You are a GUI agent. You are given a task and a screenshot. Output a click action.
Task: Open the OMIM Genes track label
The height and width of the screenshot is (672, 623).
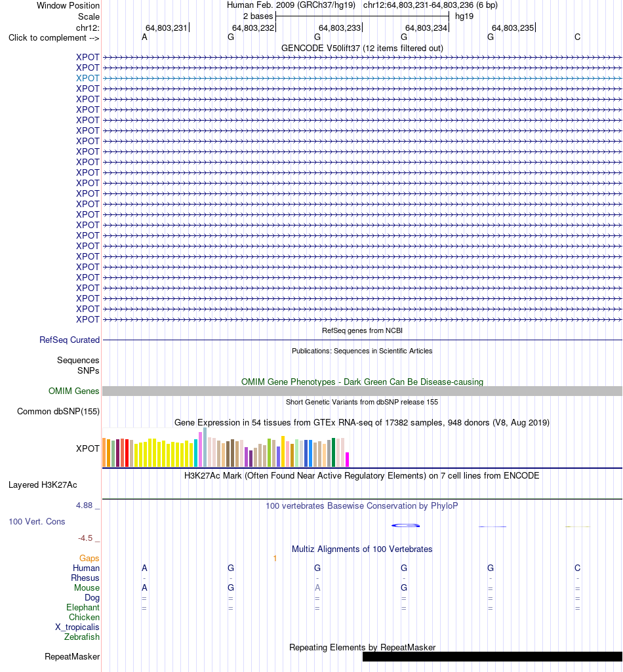coord(73,391)
